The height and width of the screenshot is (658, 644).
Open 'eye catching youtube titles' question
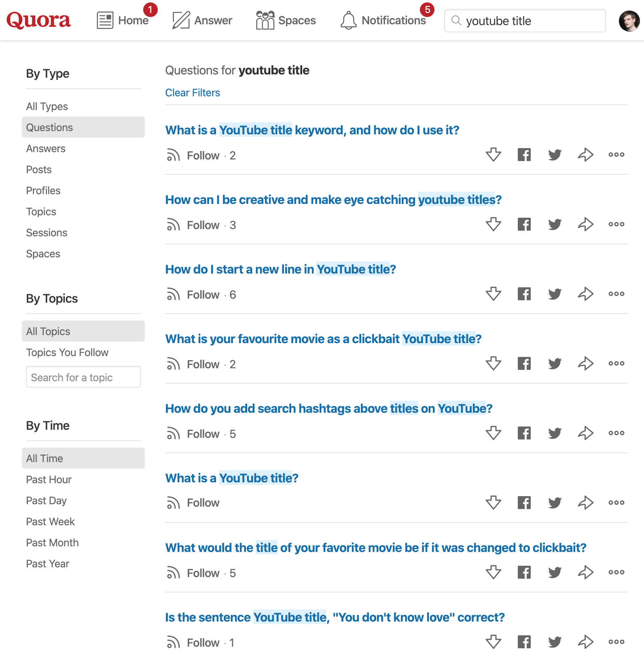(334, 200)
